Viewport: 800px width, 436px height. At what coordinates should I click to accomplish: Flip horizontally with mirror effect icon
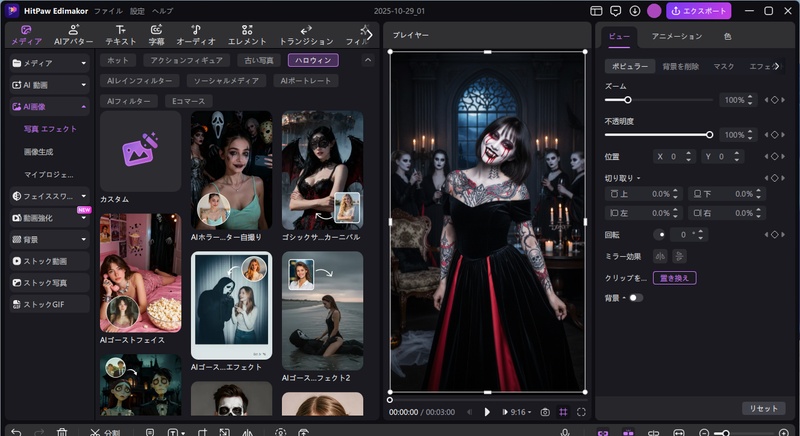point(660,256)
